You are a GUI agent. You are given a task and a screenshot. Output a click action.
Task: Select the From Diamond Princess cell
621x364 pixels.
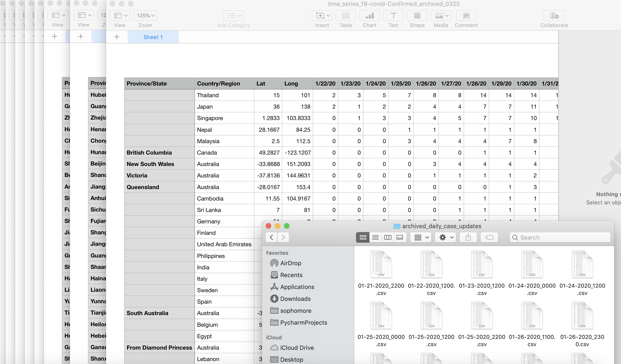(x=159, y=348)
